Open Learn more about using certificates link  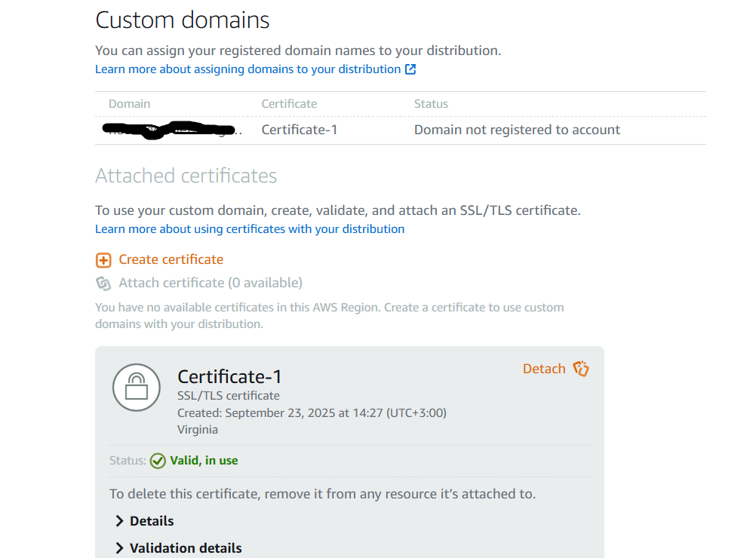[x=250, y=229]
